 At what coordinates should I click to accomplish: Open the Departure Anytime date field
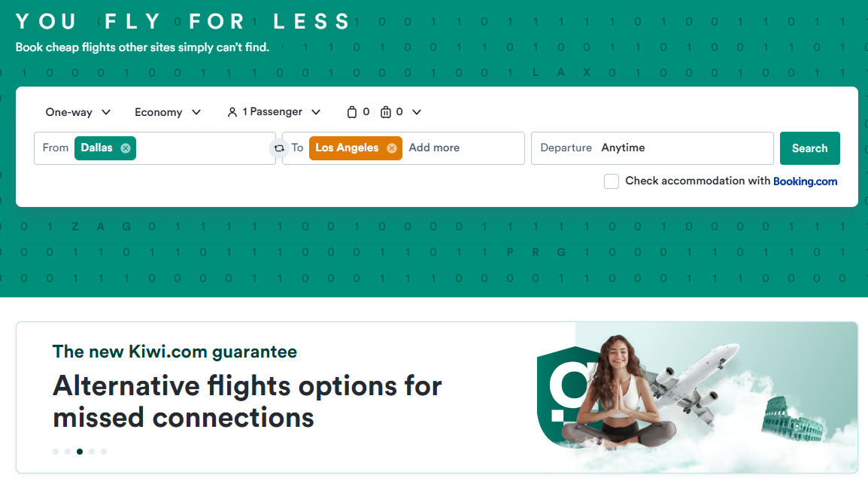pyautogui.click(x=651, y=148)
